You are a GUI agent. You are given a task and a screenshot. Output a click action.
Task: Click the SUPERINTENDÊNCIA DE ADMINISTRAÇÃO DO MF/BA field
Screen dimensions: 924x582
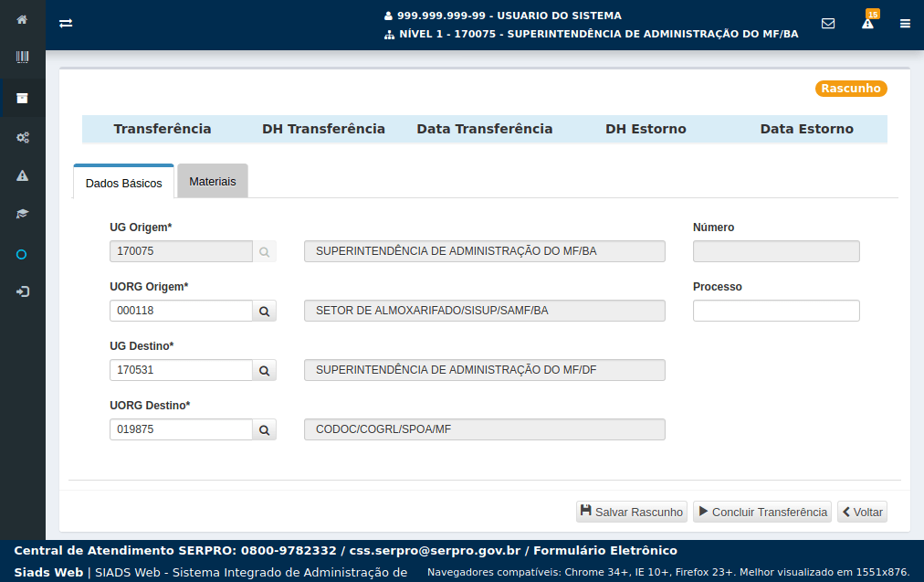[x=485, y=251]
